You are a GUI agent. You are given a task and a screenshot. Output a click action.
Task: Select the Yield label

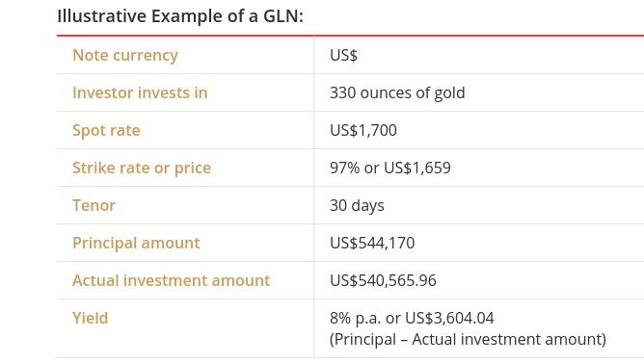click(90, 318)
